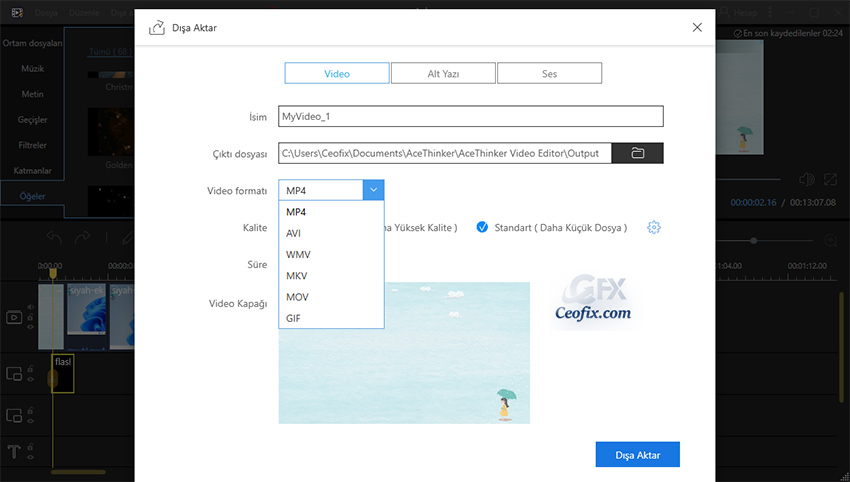Click the app logo in title bar
Image resolution: width=850 pixels, height=482 pixels.
(17, 12)
